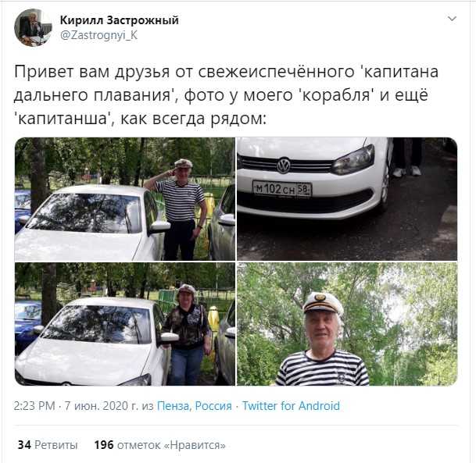
Task: Click the car headlight in the Volkswagen photo
Action: (x=353, y=160)
